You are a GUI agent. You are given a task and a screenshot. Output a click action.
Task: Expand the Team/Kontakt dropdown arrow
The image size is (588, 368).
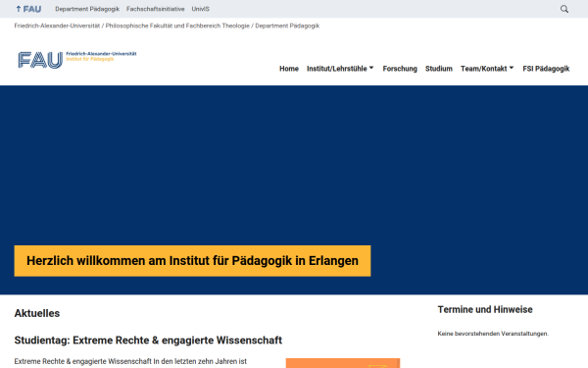512,68
